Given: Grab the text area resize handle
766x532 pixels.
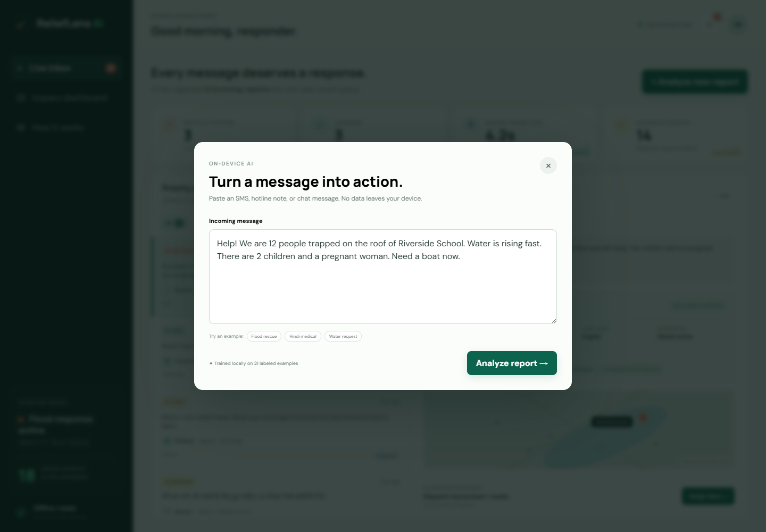Looking at the screenshot, I should coord(553,320).
